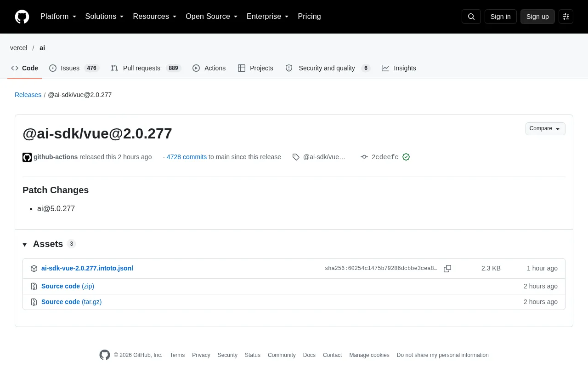This screenshot has width=588, height=368.
Task: Open Security and quality tab
Action: (x=328, y=68)
